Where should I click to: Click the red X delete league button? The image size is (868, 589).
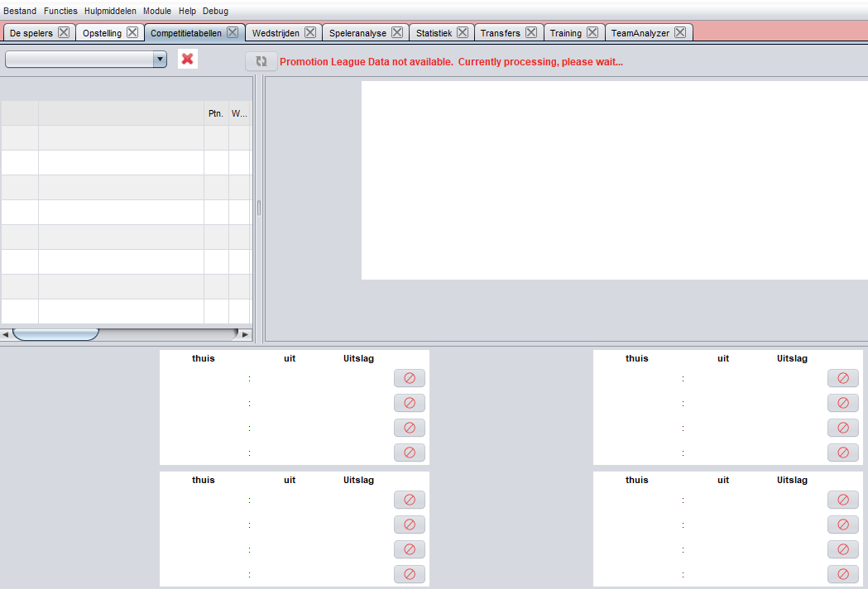(188, 59)
